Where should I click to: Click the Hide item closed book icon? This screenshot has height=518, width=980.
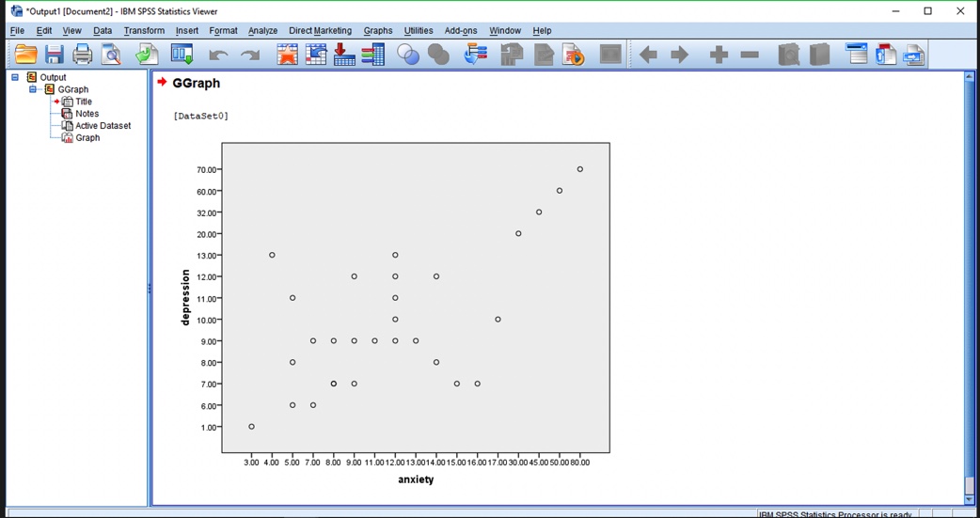(x=819, y=55)
